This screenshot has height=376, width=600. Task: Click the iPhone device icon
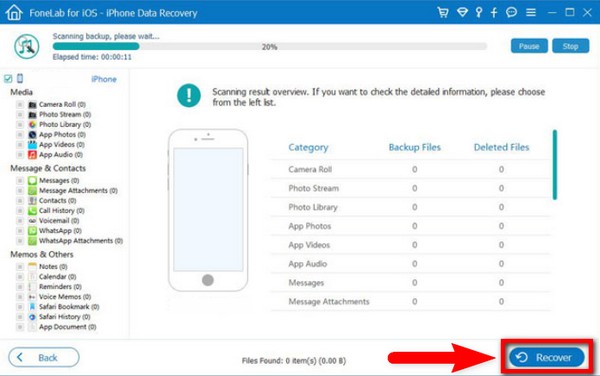20,78
